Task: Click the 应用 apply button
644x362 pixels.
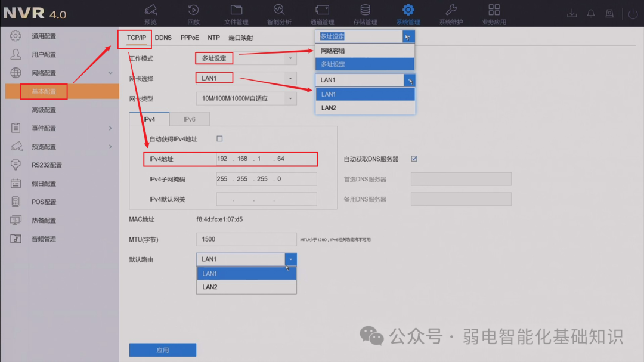Action: (163, 350)
